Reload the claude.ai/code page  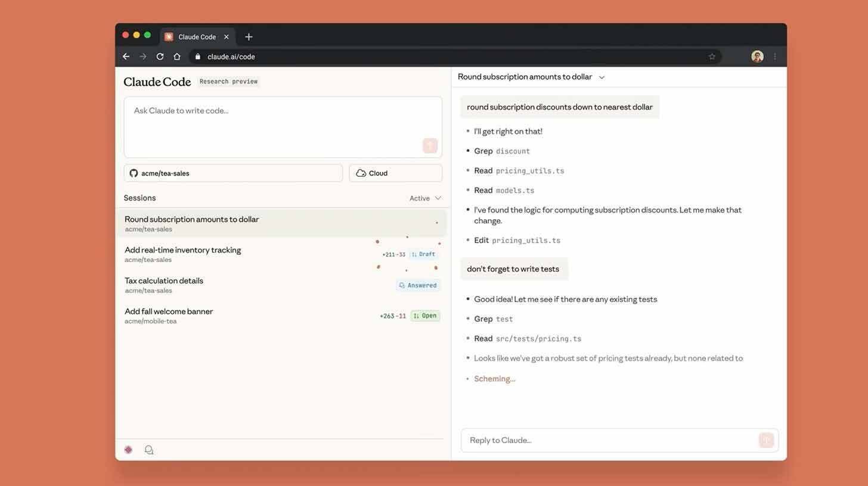click(160, 57)
